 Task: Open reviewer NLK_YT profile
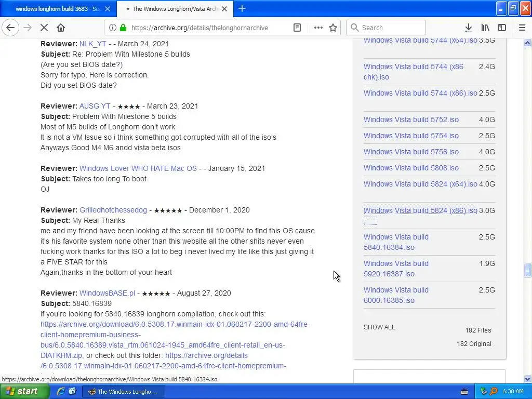[92, 44]
